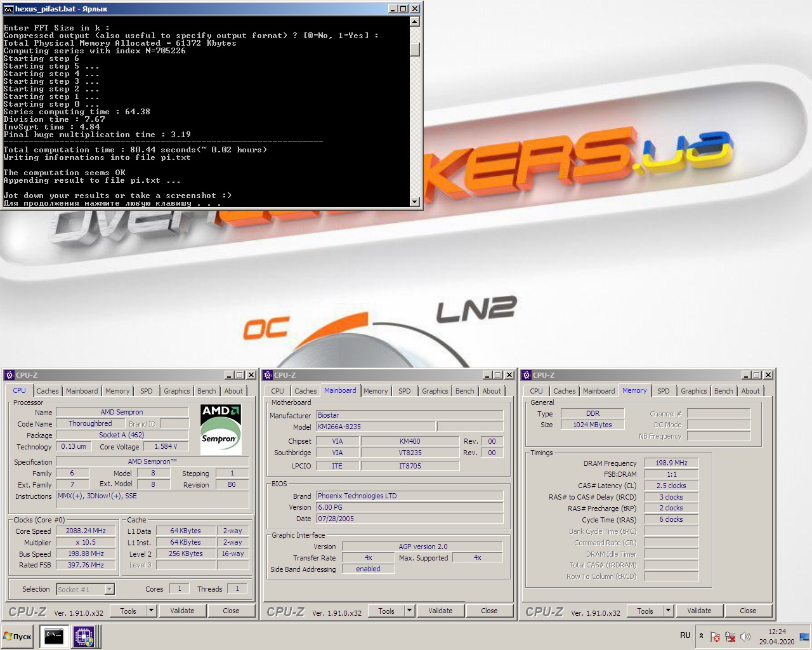812x650 pixels.
Task: Click the CAS# Latency 2.5 clocks value
Action: click(x=671, y=486)
